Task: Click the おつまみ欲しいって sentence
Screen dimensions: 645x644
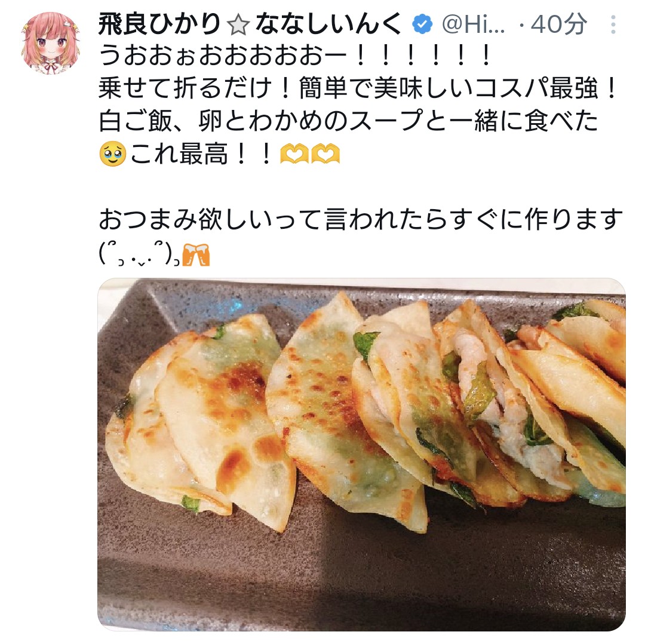Action: pos(361,219)
